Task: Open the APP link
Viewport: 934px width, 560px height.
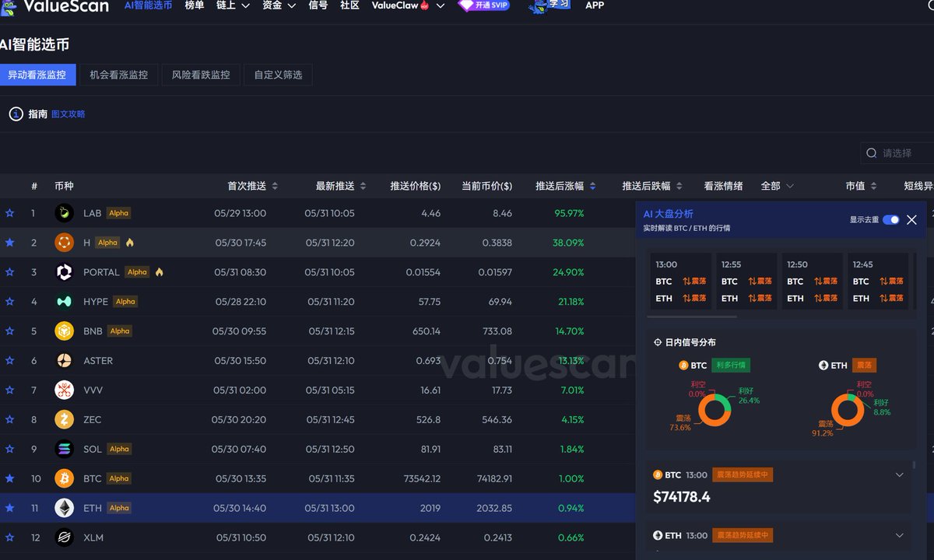Action: point(595,5)
